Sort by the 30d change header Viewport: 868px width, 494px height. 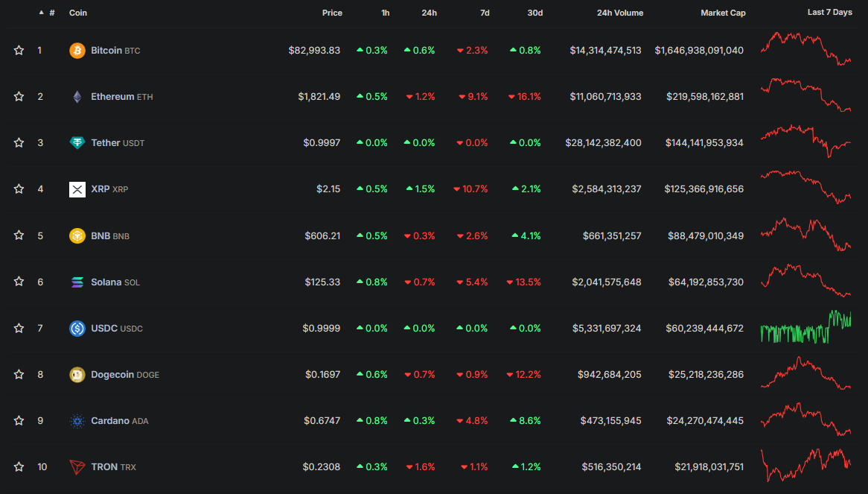tap(534, 13)
